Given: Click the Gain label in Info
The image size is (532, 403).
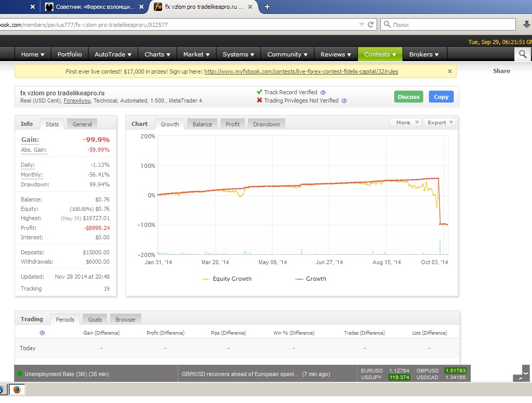Looking at the screenshot, I should pyautogui.click(x=30, y=140).
